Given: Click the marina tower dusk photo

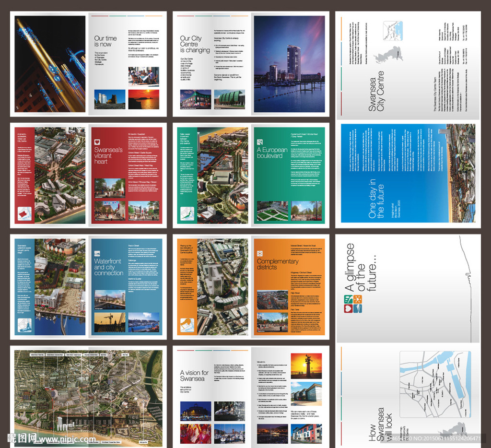Looking at the screenshot, I should [x=289, y=64].
